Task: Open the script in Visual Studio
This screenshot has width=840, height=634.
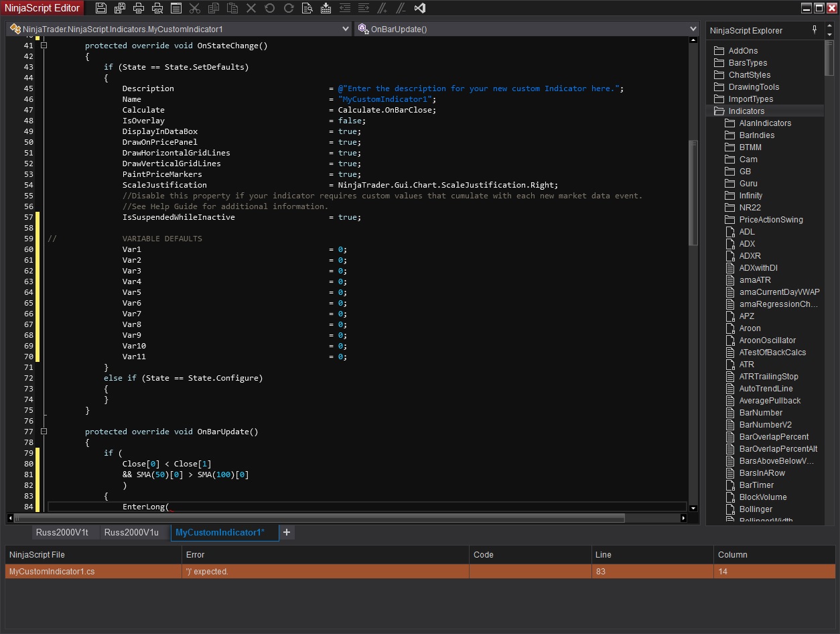Action: click(x=420, y=9)
